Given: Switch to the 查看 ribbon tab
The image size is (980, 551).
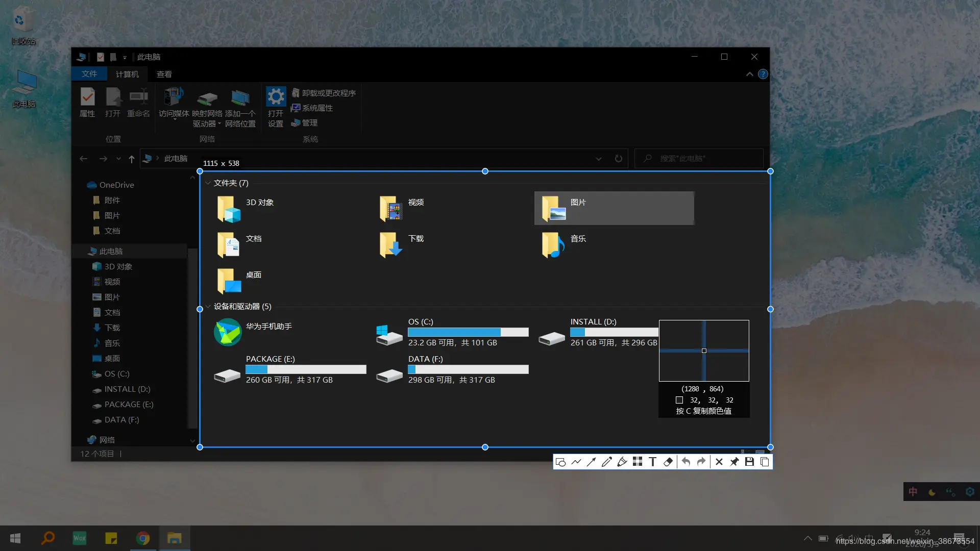Looking at the screenshot, I should point(164,74).
